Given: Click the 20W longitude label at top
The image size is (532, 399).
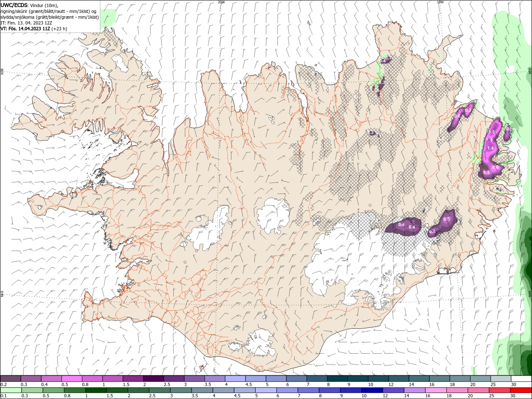Looking at the screenshot, I should coord(221,2).
